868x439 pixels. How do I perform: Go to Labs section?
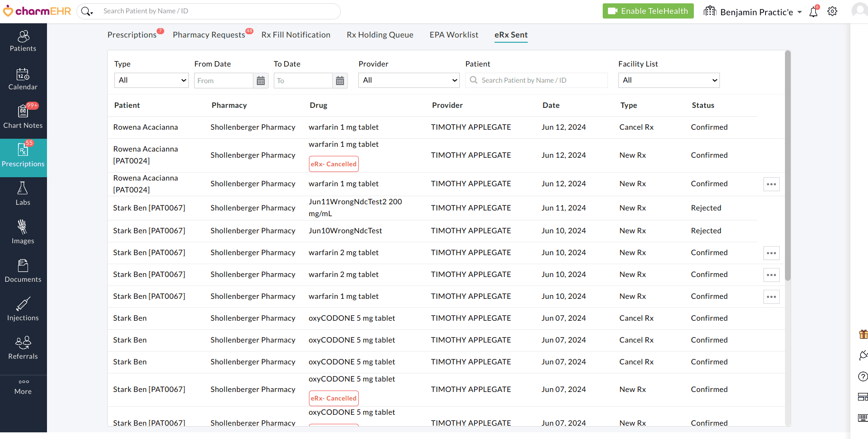23,194
